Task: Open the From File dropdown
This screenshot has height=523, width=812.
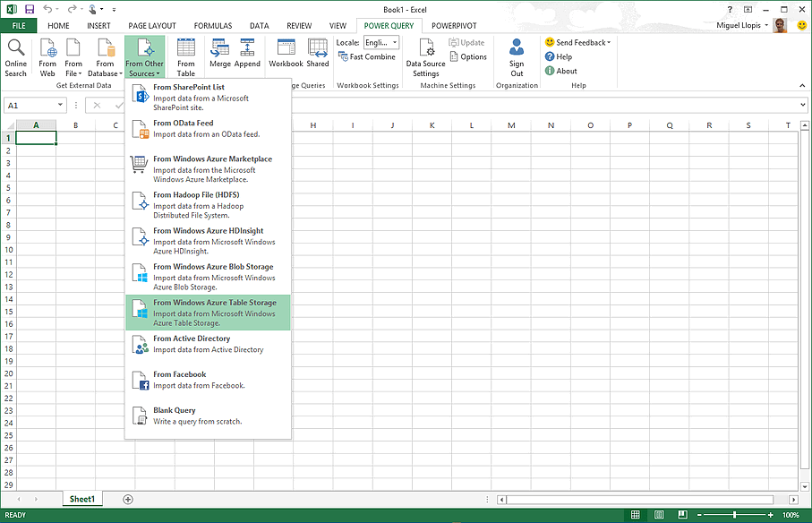Action: [73, 58]
